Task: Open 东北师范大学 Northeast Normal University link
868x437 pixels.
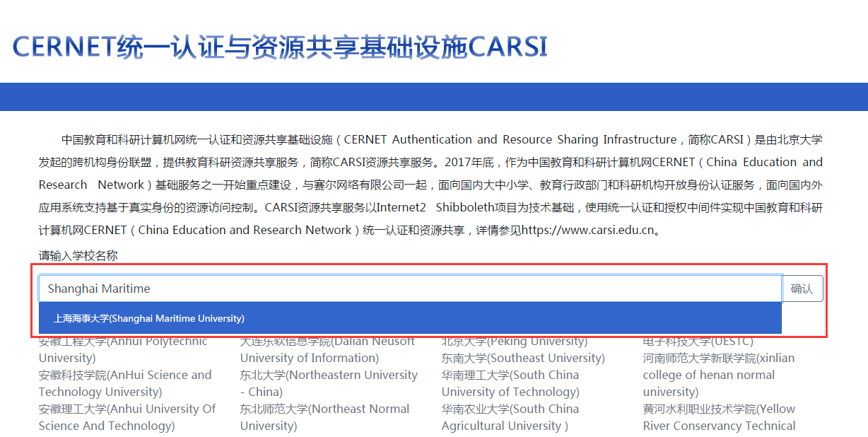Action: [x=324, y=417]
